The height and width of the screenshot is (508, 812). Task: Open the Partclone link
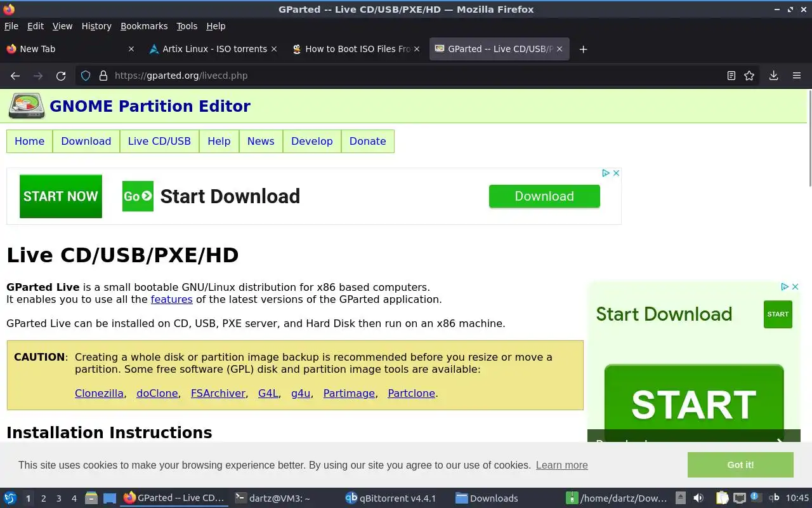tap(411, 393)
